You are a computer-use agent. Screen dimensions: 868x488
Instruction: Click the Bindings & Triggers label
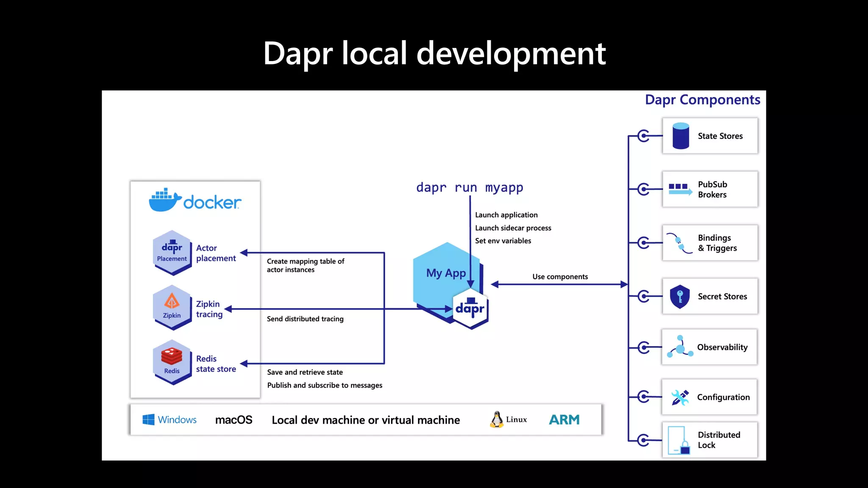[717, 243]
